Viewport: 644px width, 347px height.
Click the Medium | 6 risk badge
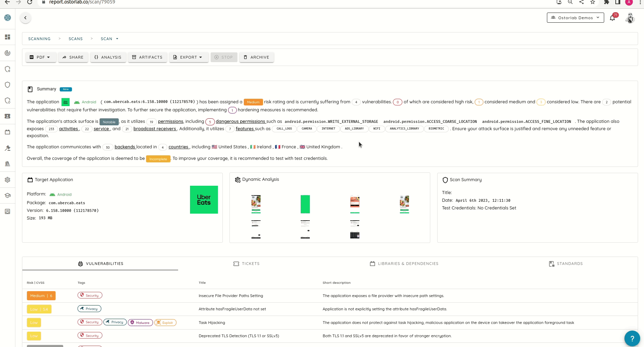pos(41,296)
